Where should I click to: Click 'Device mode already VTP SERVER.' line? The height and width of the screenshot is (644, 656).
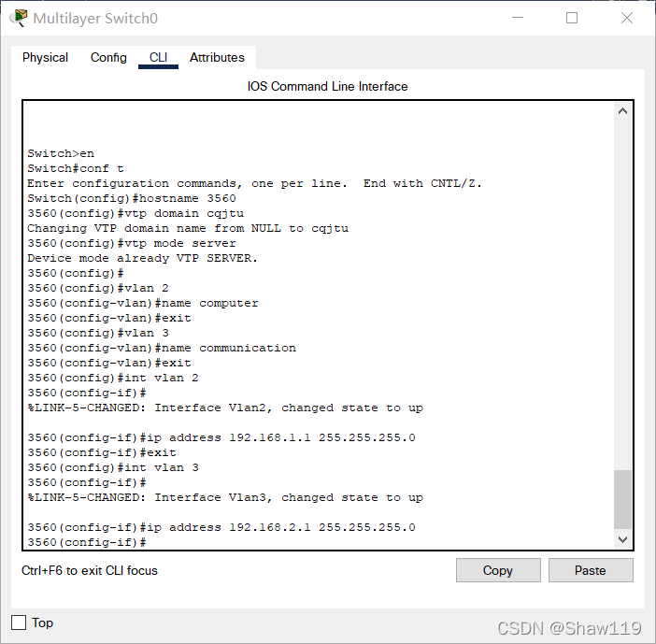pos(142,258)
